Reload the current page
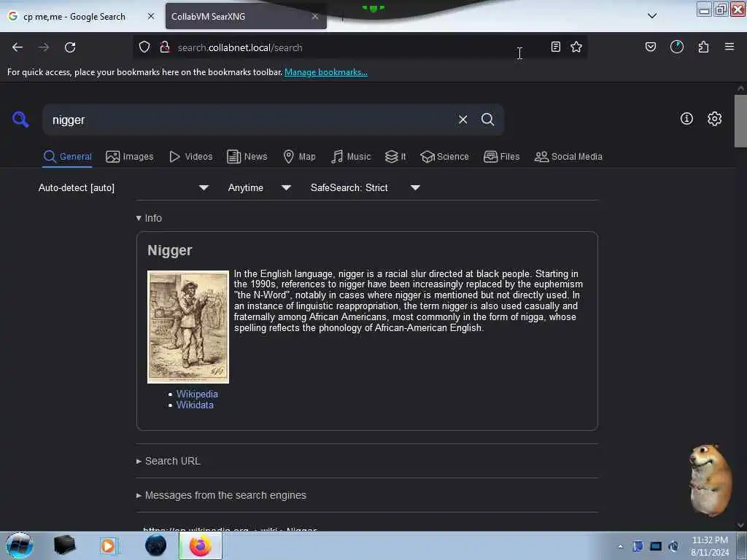 (70, 47)
